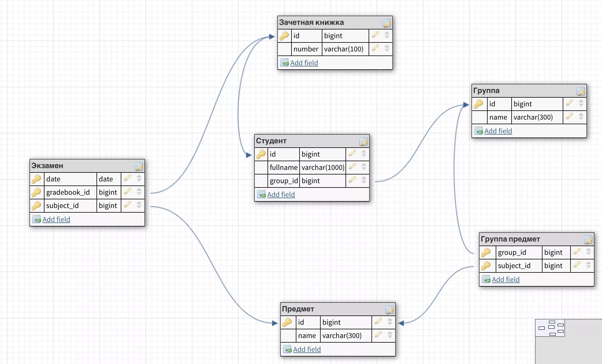
Task: Reorder the number field in Зачетная книжка
Action: point(387,48)
